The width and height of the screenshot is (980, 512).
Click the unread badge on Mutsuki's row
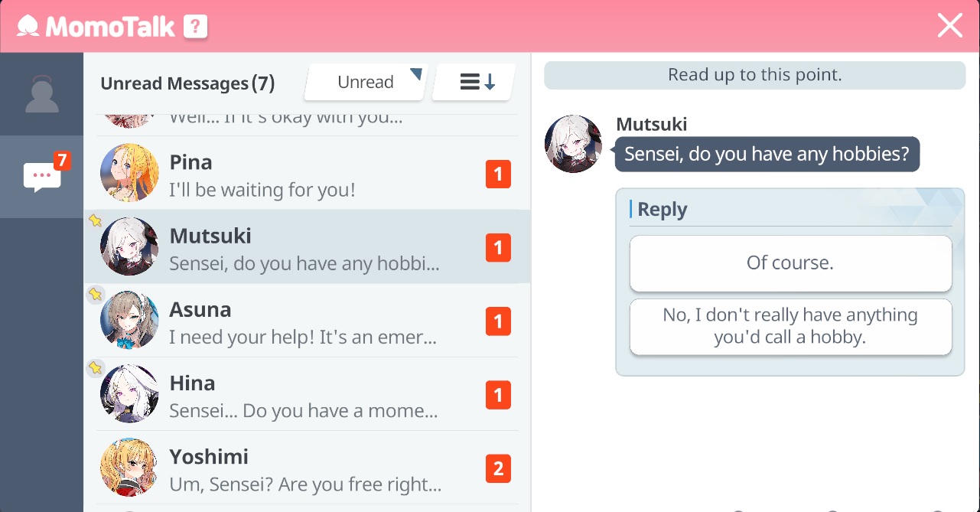click(498, 248)
